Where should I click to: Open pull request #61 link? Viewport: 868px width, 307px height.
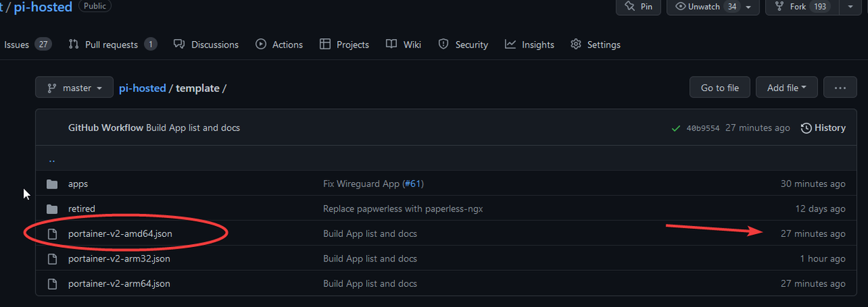[413, 184]
